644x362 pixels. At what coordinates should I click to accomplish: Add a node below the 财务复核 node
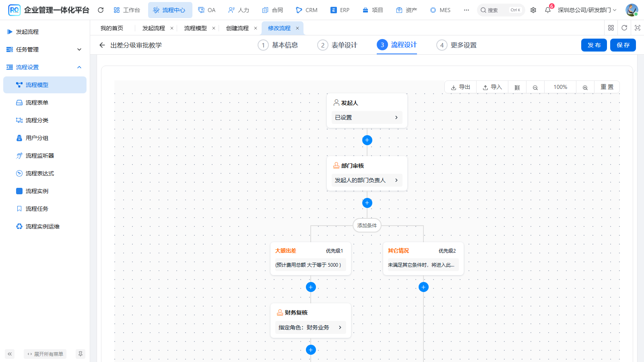[x=311, y=350]
